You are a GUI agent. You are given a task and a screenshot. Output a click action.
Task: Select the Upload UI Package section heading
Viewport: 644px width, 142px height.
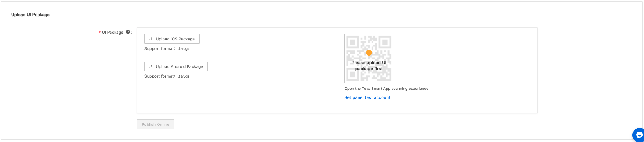coord(30,15)
